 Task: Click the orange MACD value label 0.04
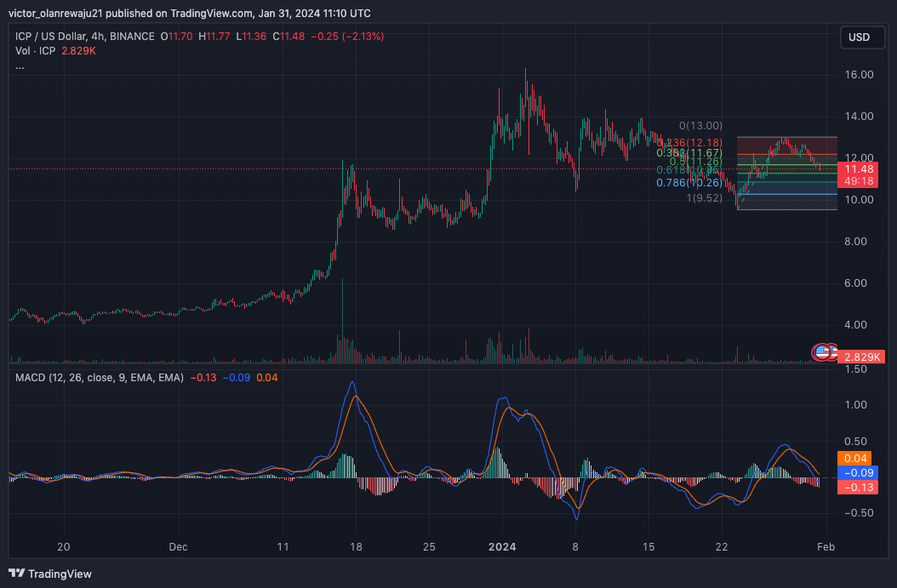[854, 458]
